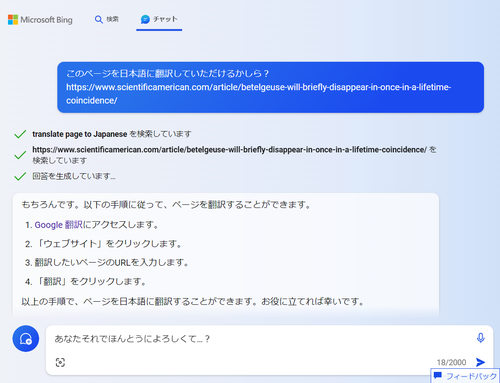The height and width of the screenshot is (383, 500).
Task: Open the フィードバック feedback button
Action: point(465,376)
